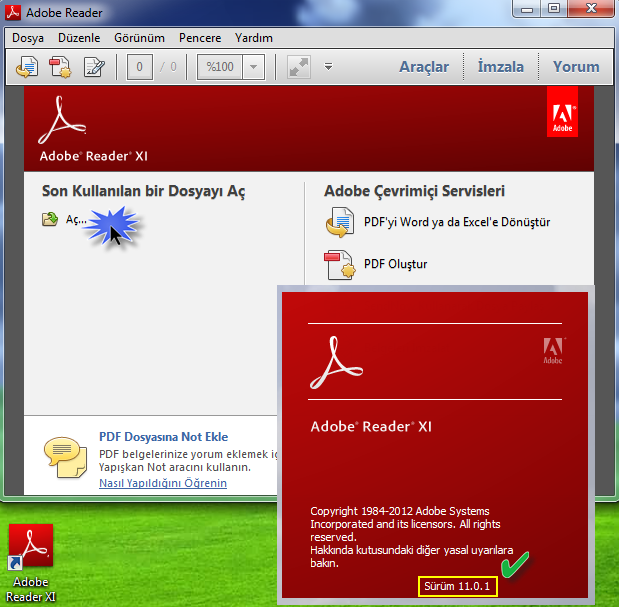Click PDF'yi Word ya da Excel'e Dönüştür
This screenshot has width=619, height=607.
point(457,222)
